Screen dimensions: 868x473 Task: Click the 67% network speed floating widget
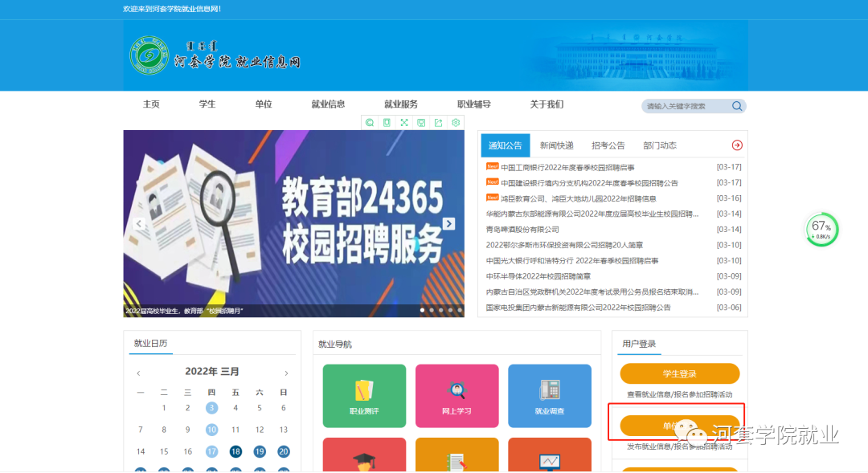tap(821, 229)
